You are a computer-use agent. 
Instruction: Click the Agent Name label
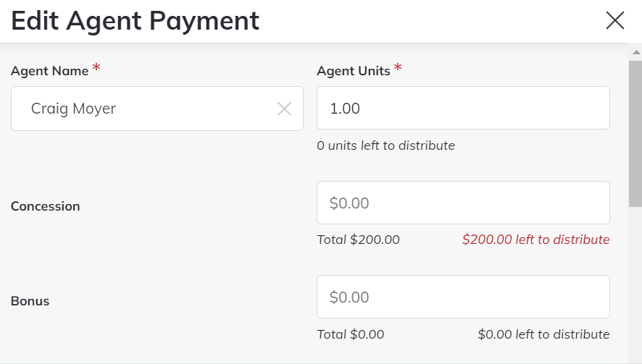click(49, 71)
